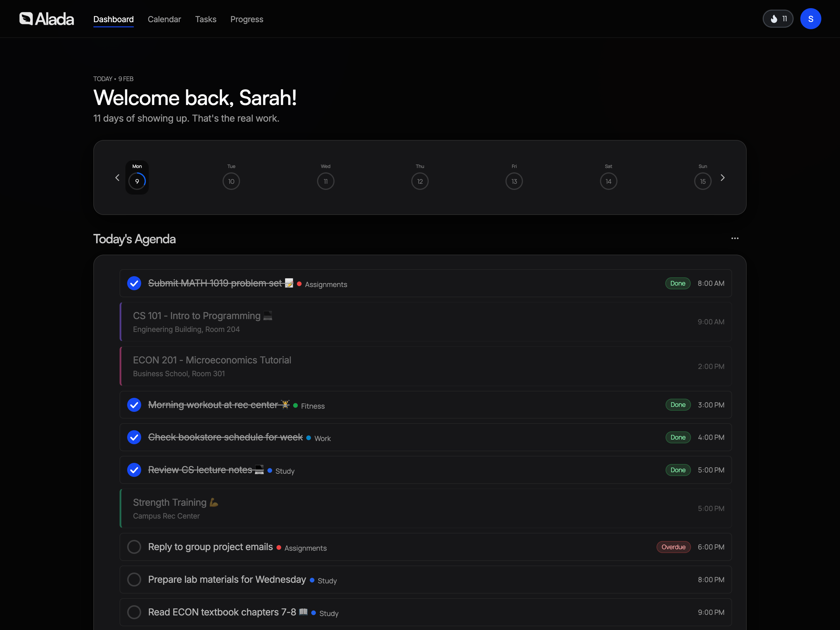
Task: Click the streak flame icon
Action: [774, 18]
